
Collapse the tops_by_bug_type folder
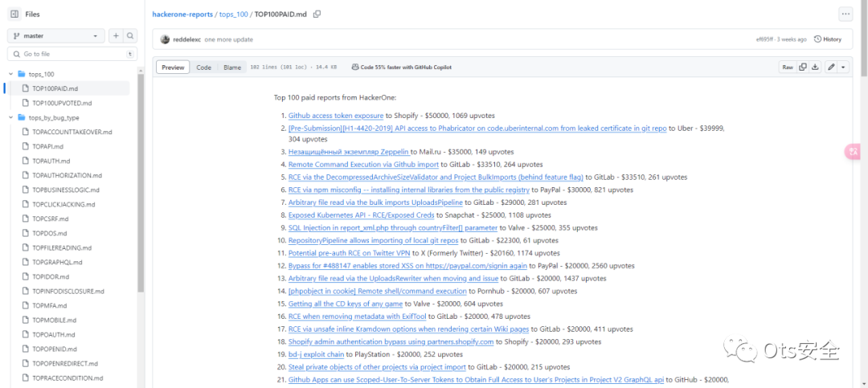(10, 117)
